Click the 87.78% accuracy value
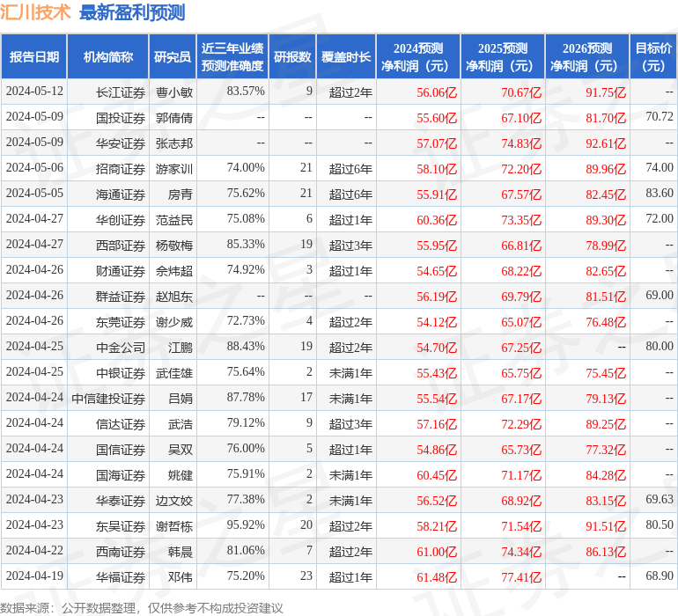 tap(246, 397)
